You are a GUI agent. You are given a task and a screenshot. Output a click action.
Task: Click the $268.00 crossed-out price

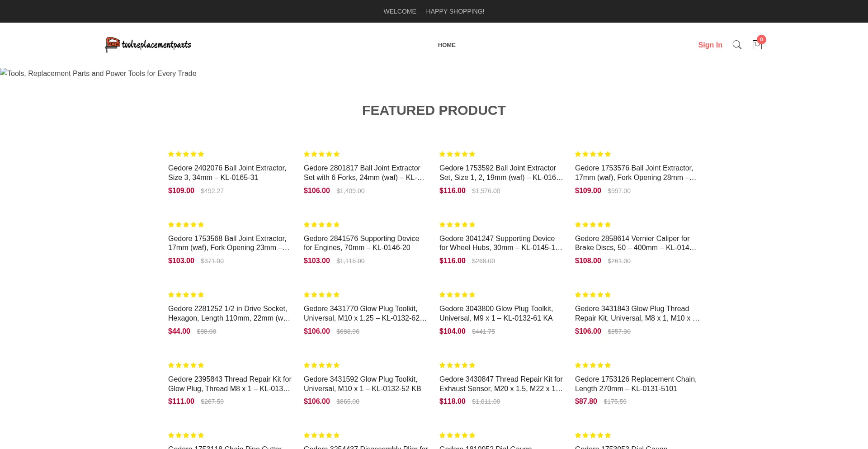(483, 261)
